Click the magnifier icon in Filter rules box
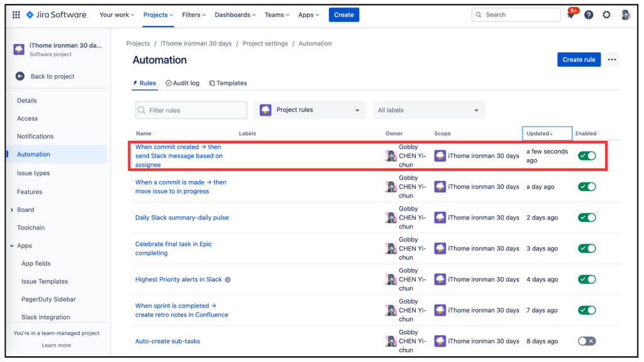644x362 pixels. click(142, 110)
